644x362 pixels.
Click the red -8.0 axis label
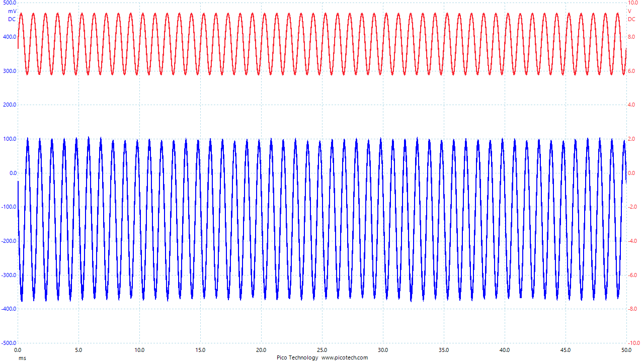(632, 309)
